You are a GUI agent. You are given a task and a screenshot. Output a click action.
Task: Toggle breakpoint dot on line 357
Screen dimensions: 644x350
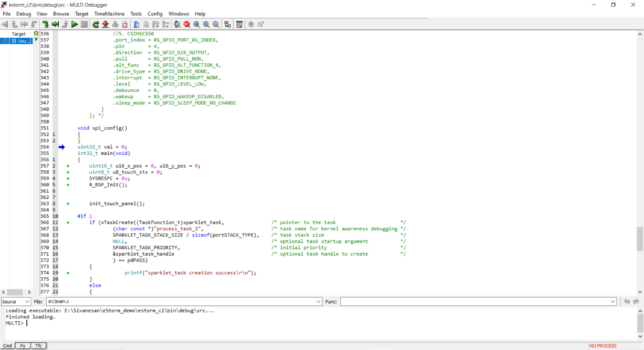click(x=68, y=166)
